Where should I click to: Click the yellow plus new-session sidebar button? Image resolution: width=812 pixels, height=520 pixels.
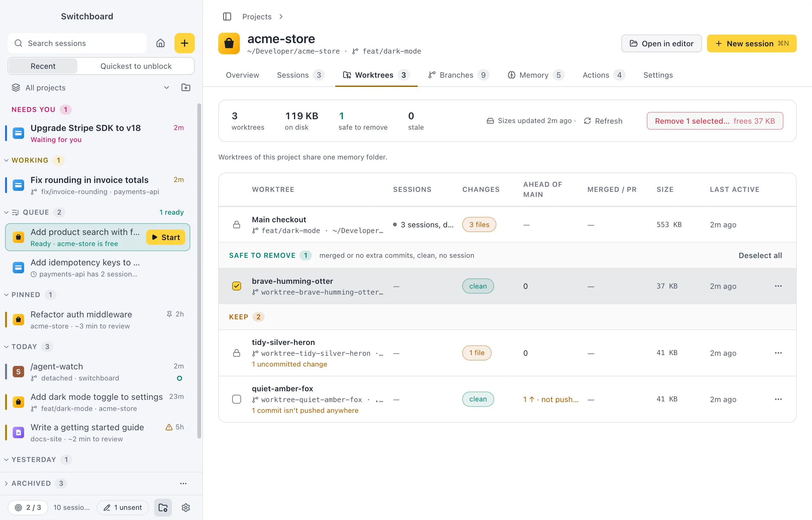coord(184,43)
